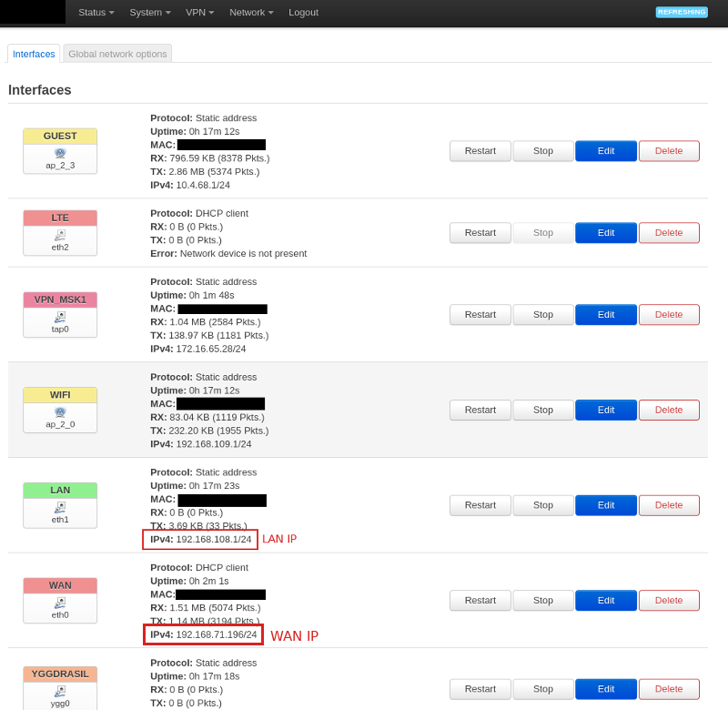728x710 pixels.
Task: Expand the Network menu
Action: click(251, 12)
